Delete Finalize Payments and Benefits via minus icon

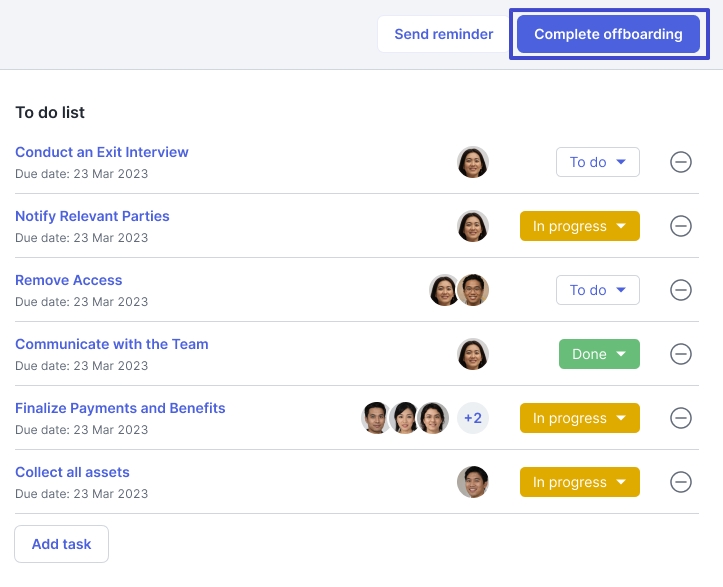681,418
